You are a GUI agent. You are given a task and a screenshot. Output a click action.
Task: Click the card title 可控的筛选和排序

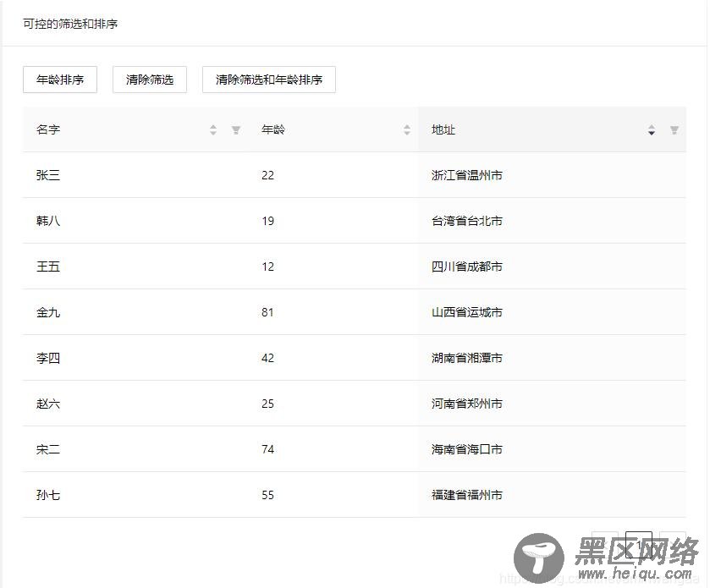(70, 24)
